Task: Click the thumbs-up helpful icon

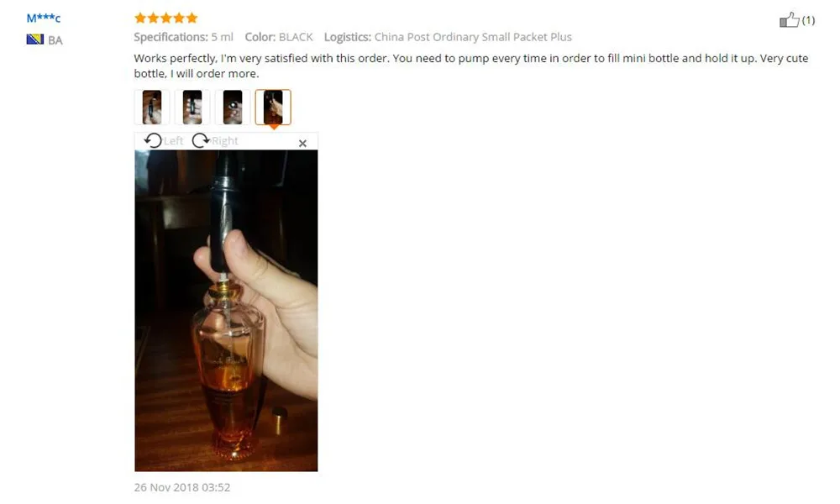Action: [789, 20]
